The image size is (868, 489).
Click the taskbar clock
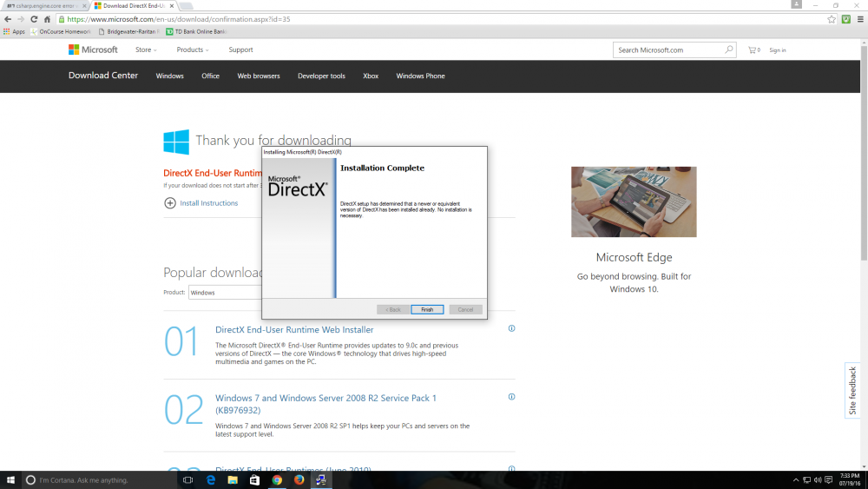tap(850, 479)
